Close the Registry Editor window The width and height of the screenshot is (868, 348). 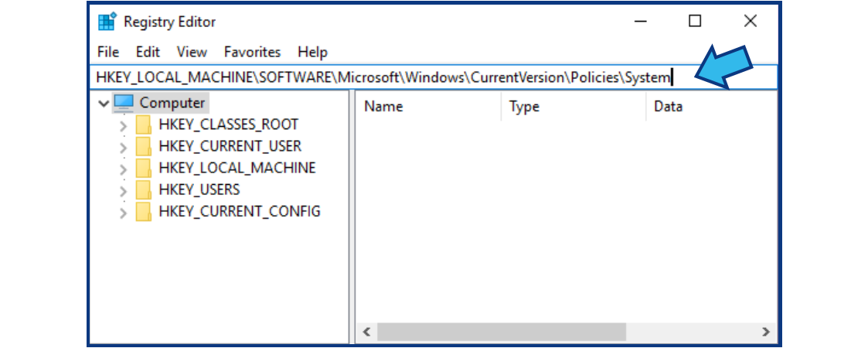pos(750,22)
